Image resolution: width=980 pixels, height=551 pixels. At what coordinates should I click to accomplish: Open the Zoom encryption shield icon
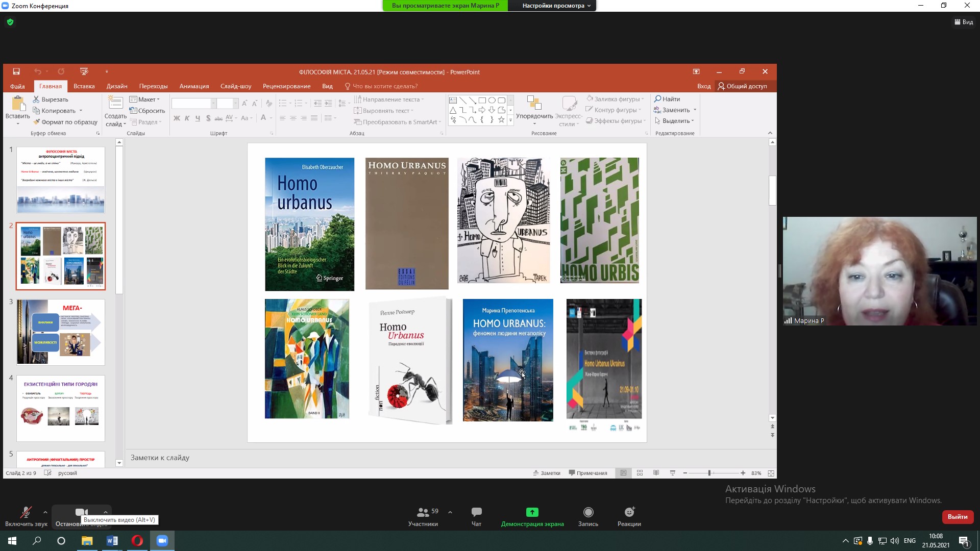click(x=10, y=22)
